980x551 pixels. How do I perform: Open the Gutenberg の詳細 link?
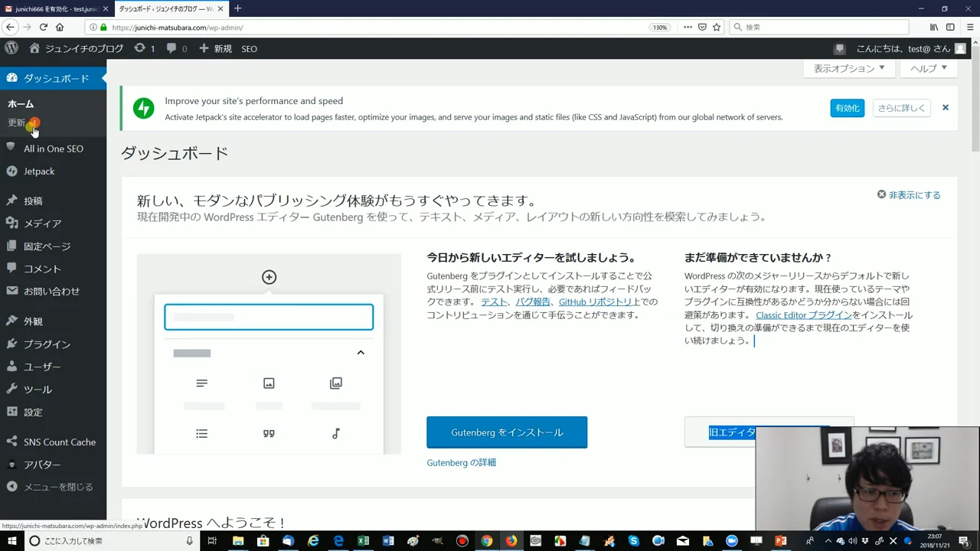point(461,462)
